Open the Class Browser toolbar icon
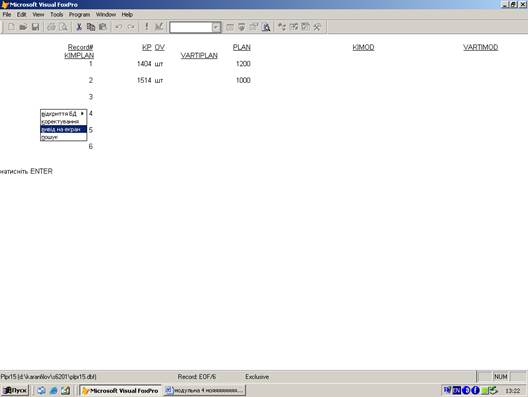This screenshot has height=397, width=528. (282, 27)
